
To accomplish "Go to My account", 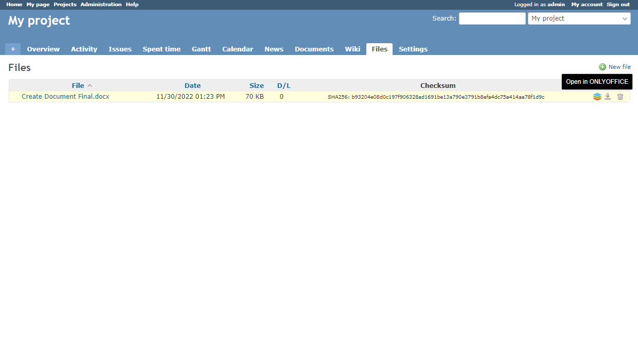I will coord(587,5).
